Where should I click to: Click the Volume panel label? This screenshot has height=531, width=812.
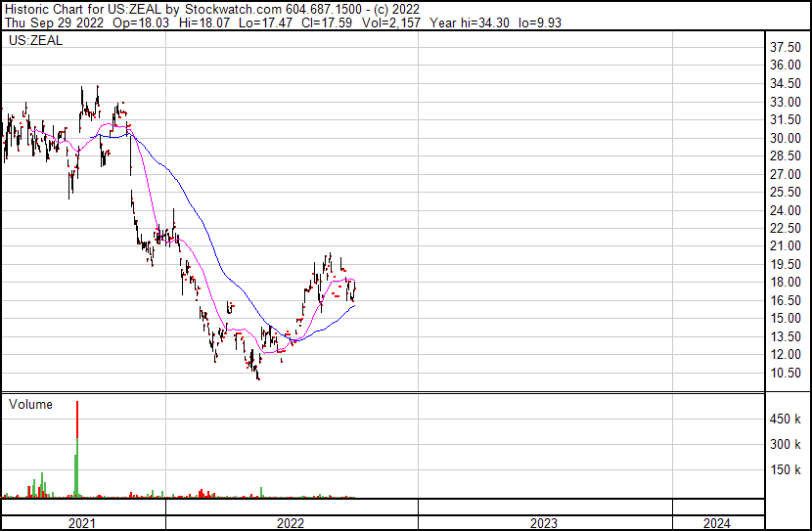coord(30,404)
